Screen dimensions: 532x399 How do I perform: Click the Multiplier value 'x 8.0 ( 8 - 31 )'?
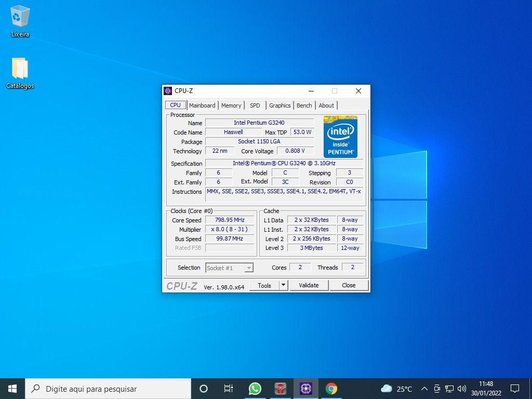click(230, 229)
